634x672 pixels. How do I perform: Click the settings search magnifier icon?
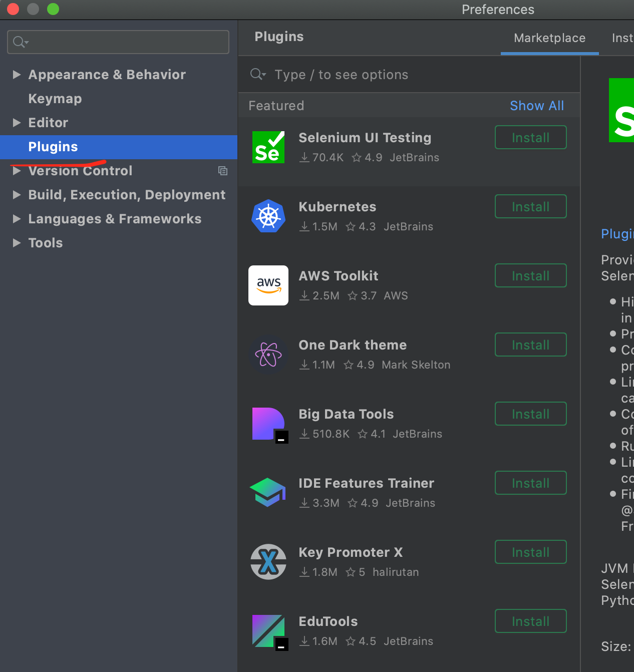(20, 42)
